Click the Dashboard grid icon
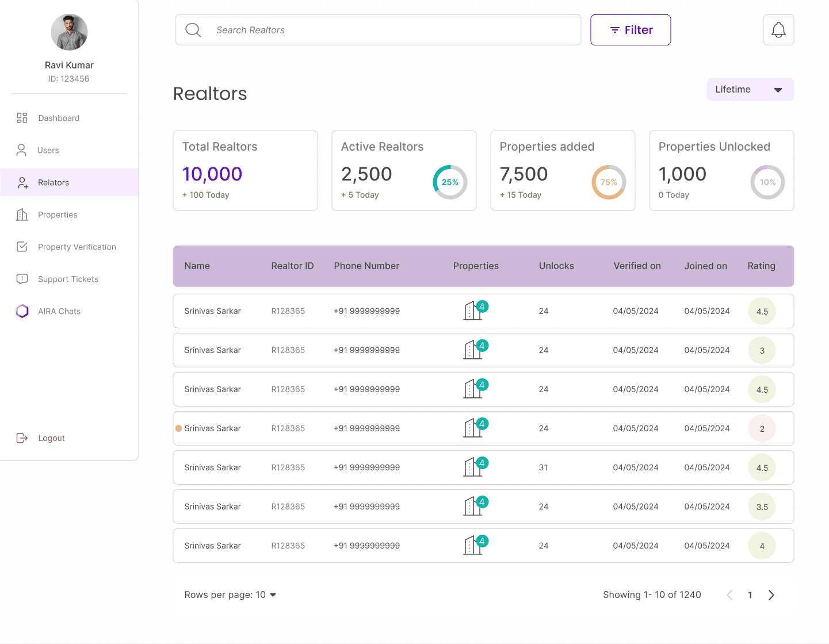 (x=22, y=118)
